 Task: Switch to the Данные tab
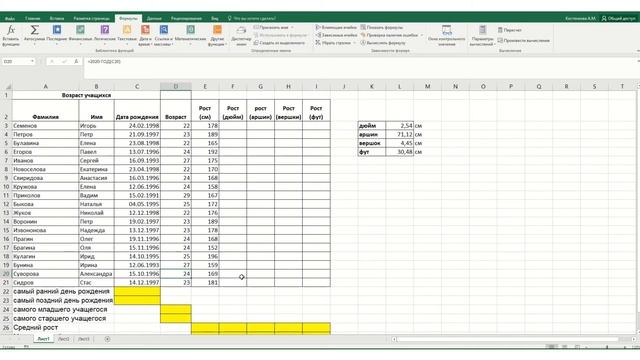pos(154,18)
